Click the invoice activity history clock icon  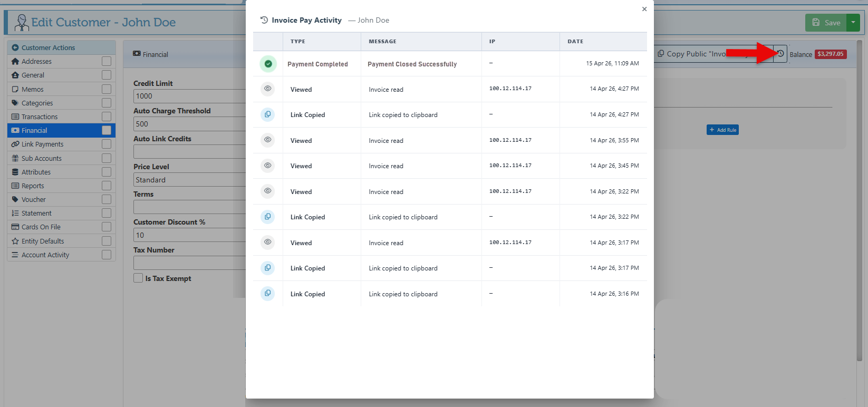point(780,54)
